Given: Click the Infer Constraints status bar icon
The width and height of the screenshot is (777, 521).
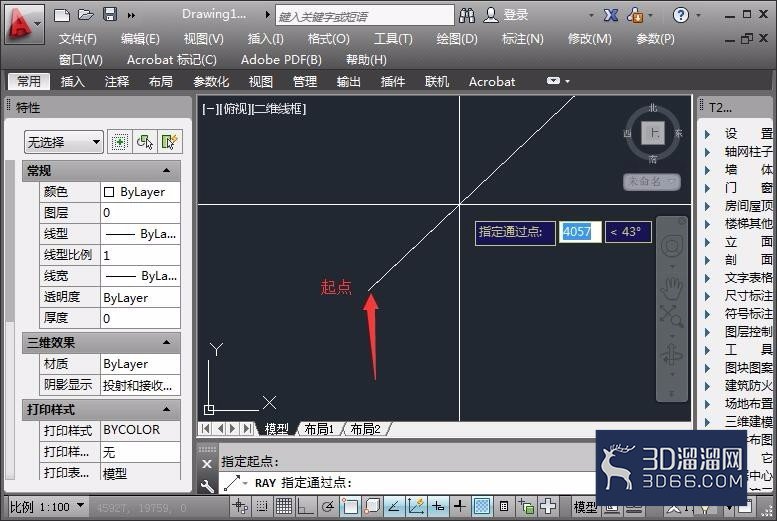Looking at the screenshot, I should 240,506.
